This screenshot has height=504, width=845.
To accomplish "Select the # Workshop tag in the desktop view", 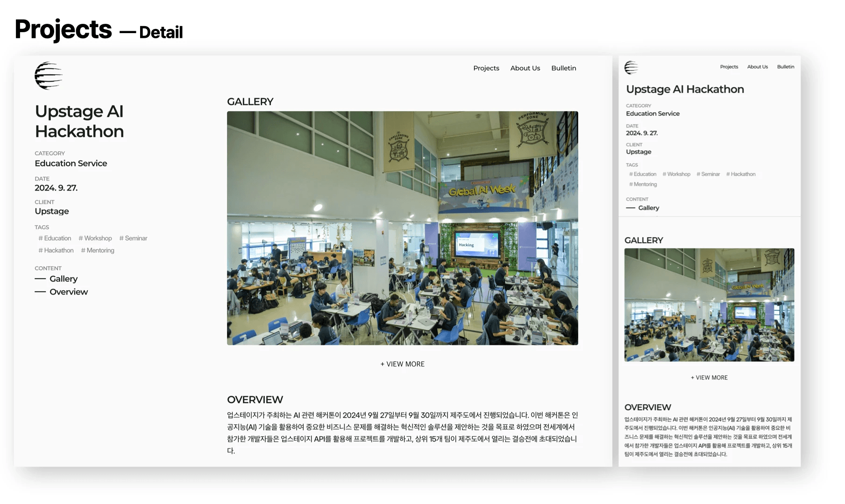I will pyautogui.click(x=95, y=238).
